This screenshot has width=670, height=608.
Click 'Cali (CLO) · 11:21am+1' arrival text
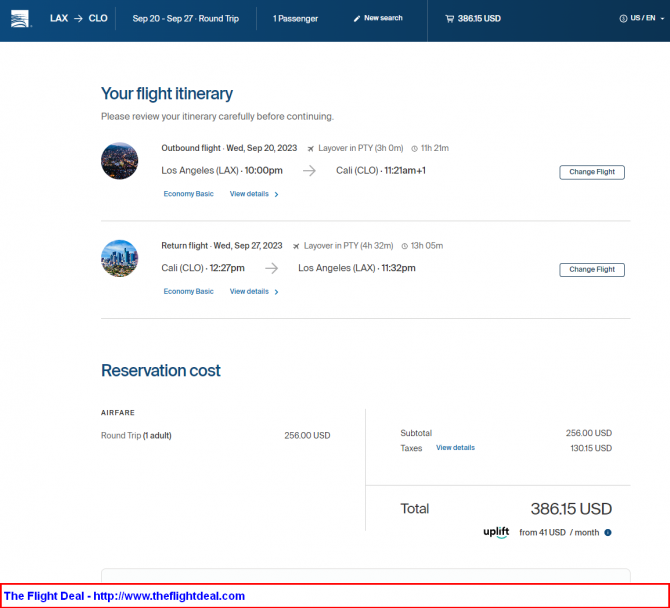pyautogui.click(x=381, y=170)
